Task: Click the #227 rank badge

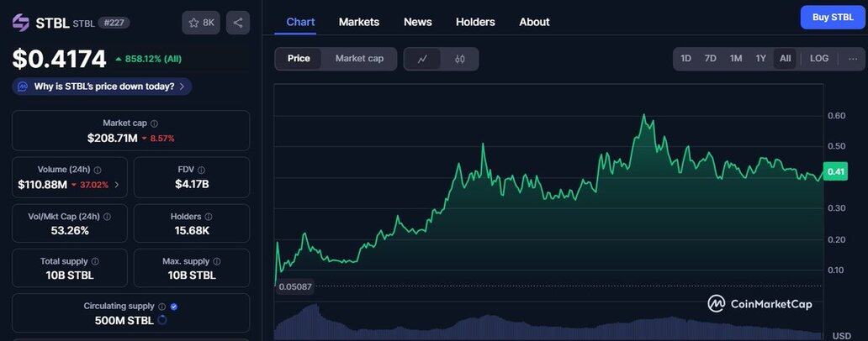Action: point(114,23)
